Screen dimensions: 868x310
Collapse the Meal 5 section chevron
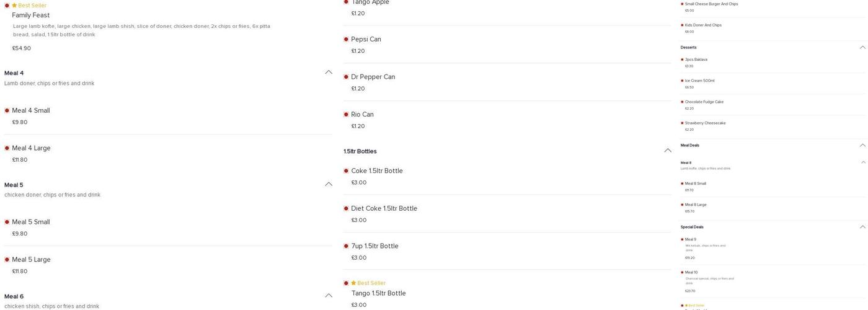point(329,184)
